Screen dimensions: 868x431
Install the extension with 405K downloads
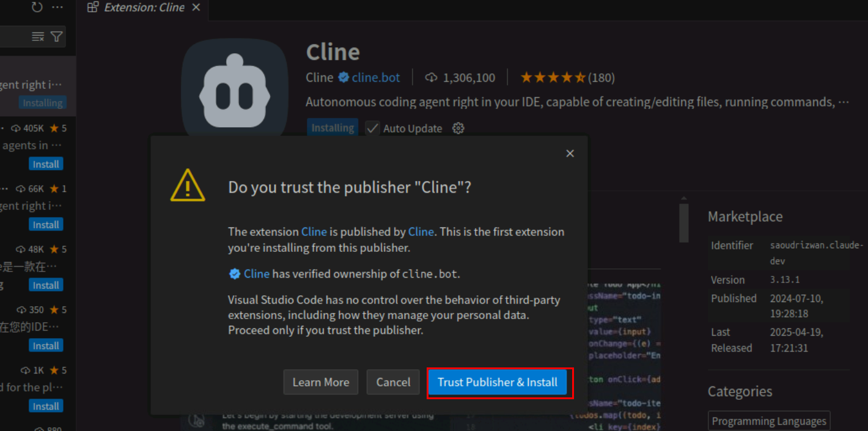coord(46,164)
